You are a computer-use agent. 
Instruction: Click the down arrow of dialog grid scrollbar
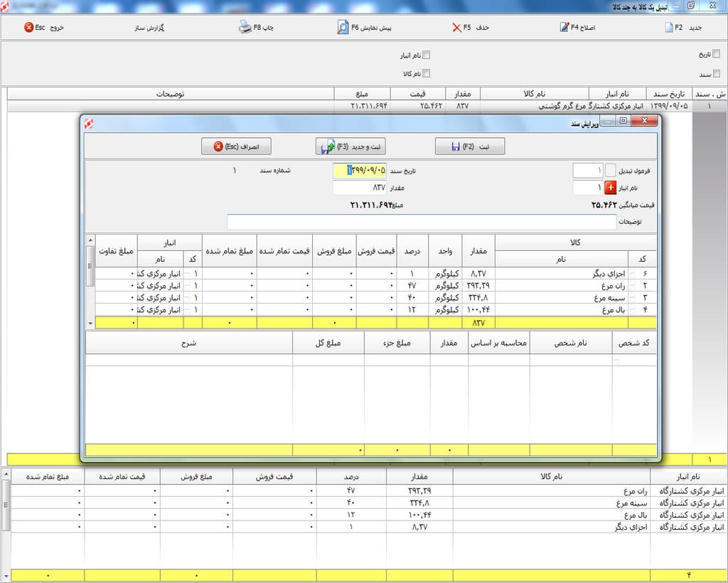tap(90, 323)
